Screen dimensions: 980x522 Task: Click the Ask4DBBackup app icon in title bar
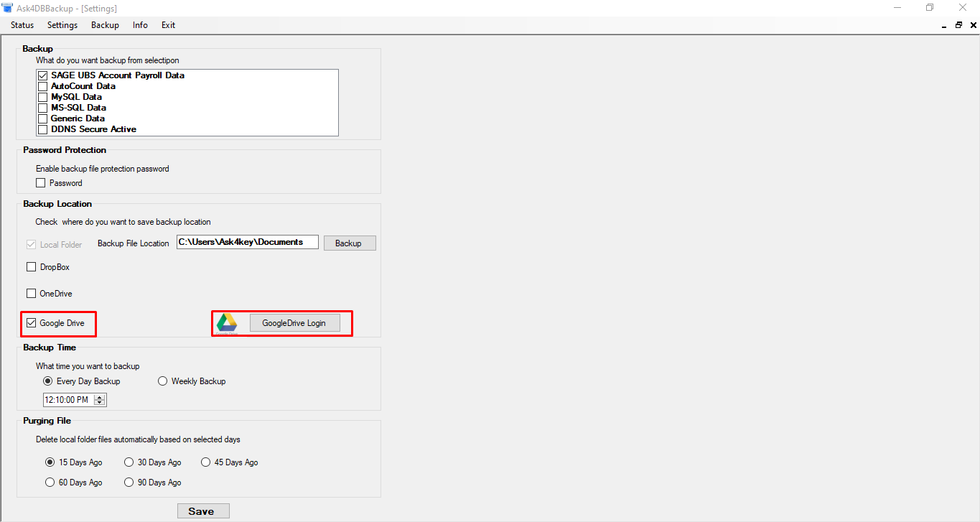[x=7, y=8]
